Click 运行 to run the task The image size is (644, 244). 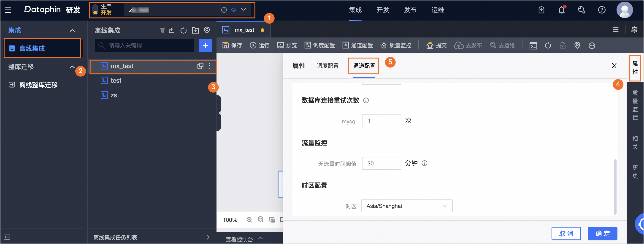[x=260, y=45]
